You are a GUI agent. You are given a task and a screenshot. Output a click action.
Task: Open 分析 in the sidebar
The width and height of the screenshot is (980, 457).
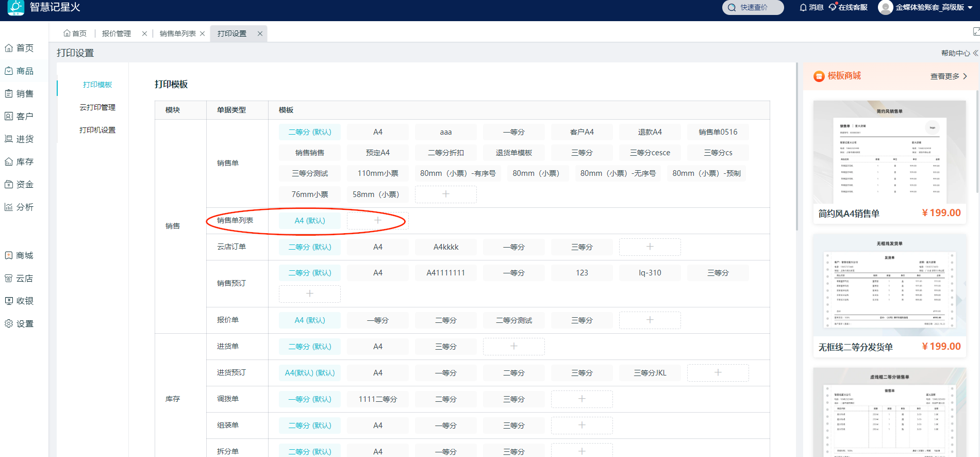tap(20, 207)
